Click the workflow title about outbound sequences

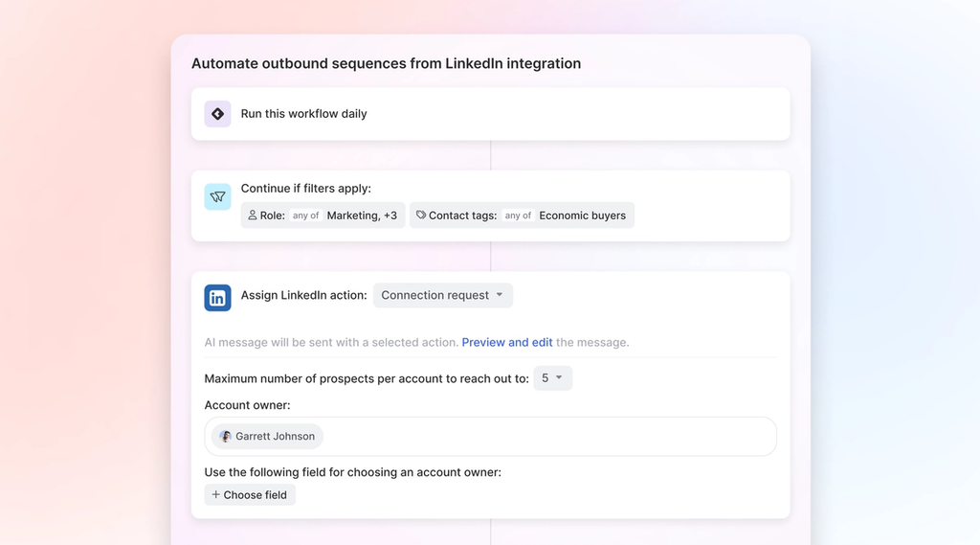coord(387,63)
